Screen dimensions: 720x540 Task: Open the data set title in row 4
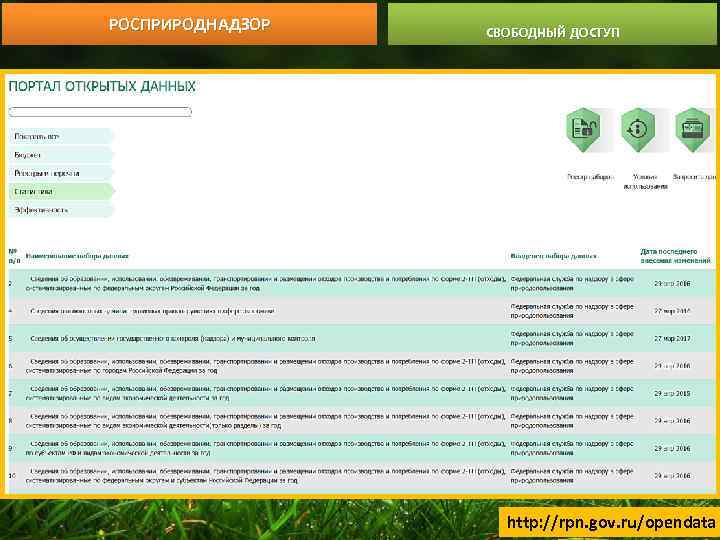pyautogui.click(x=152, y=311)
